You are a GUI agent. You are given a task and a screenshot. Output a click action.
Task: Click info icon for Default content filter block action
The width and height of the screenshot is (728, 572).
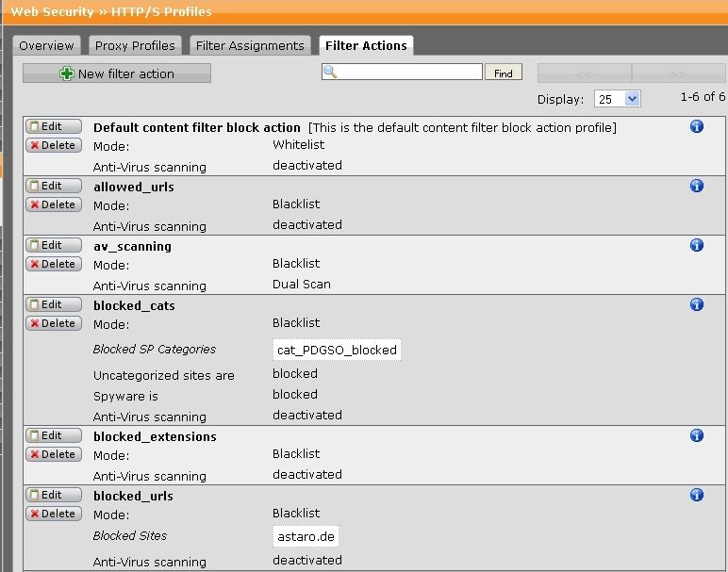click(697, 126)
